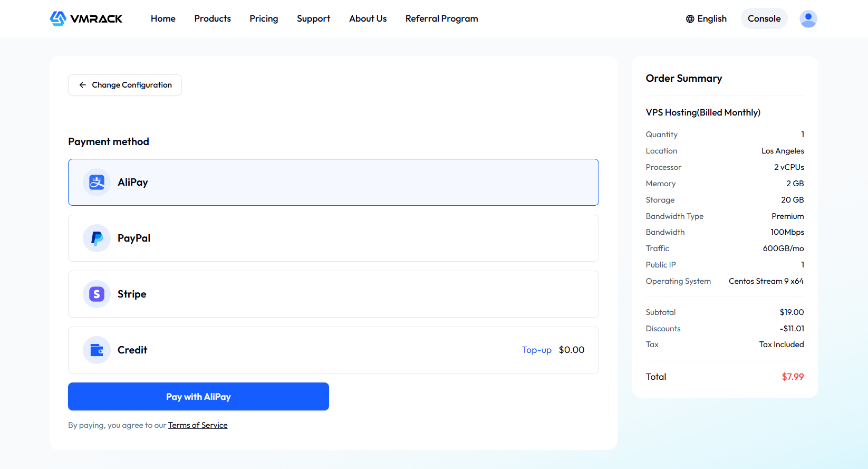Click the AliPay logo icon
Image resolution: width=868 pixels, height=469 pixels.
pos(97,182)
